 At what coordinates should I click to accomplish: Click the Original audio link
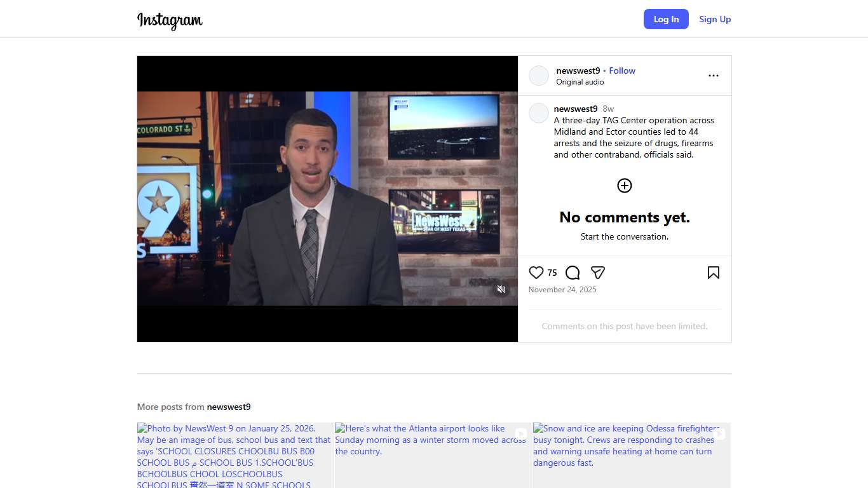(580, 82)
